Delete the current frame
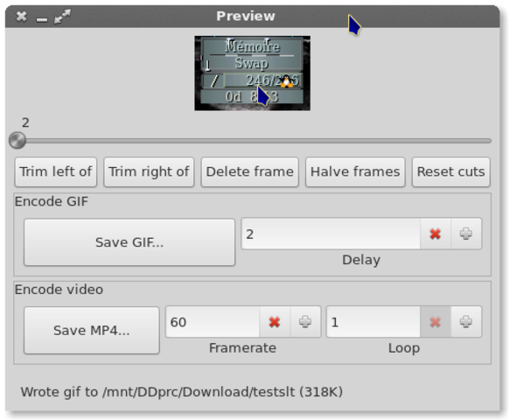The width and height of the screenshot is (509, 420). (249, 171)
